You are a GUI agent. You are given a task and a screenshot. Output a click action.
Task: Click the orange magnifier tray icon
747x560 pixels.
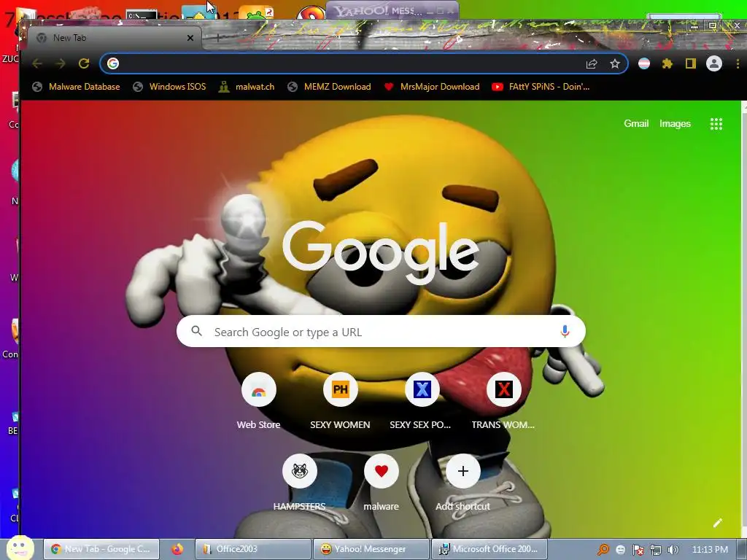[x=603, y=550]
